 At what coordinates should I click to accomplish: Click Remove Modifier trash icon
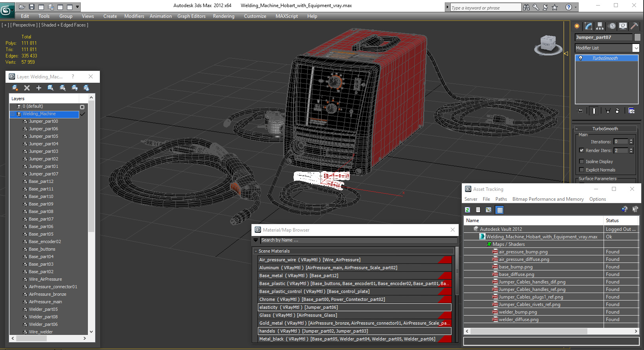click(617, 111)
